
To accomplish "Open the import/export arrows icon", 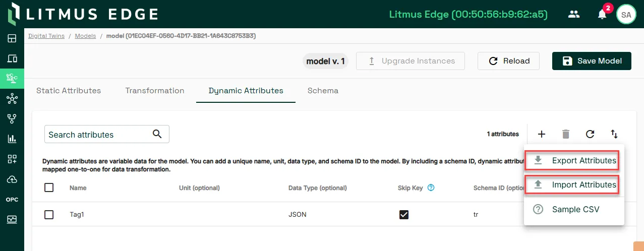I will 614,134.
